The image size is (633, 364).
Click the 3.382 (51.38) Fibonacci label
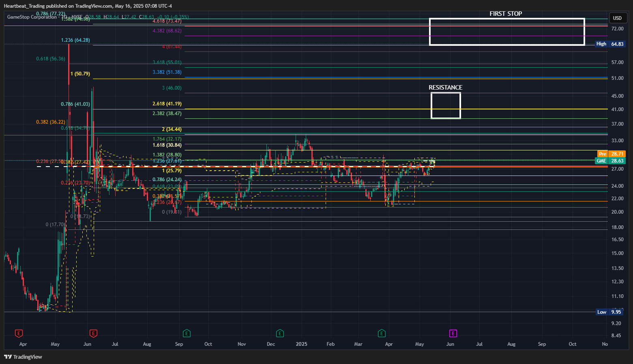[167, 72]
